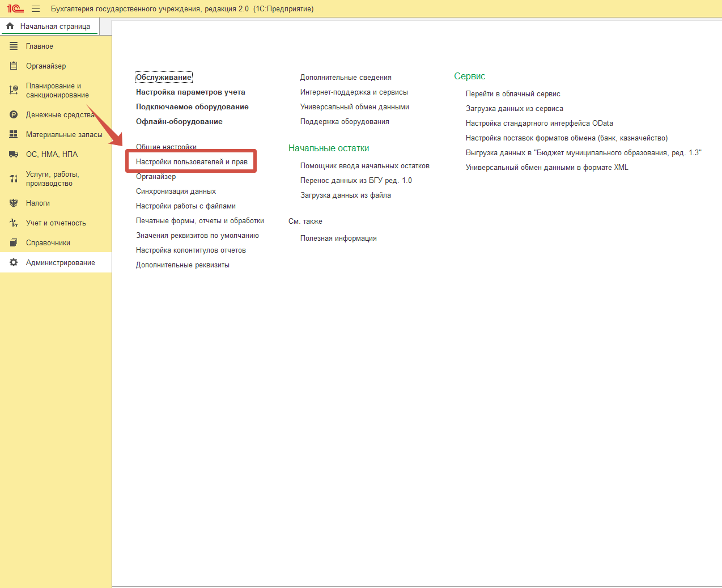722x588 pixels.
Task: Click the home icon on Начальная страница tab
Action: pos(10,26)
